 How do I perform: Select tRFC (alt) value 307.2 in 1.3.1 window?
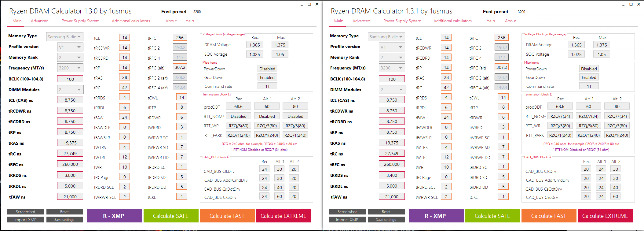click(x=502, y=67)
